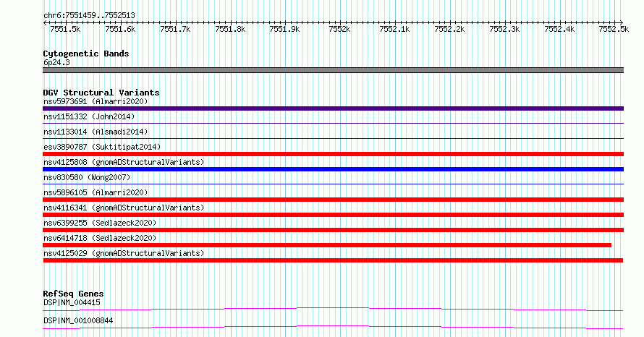Select the Cytogenetic Bands track title

point(86,54)
